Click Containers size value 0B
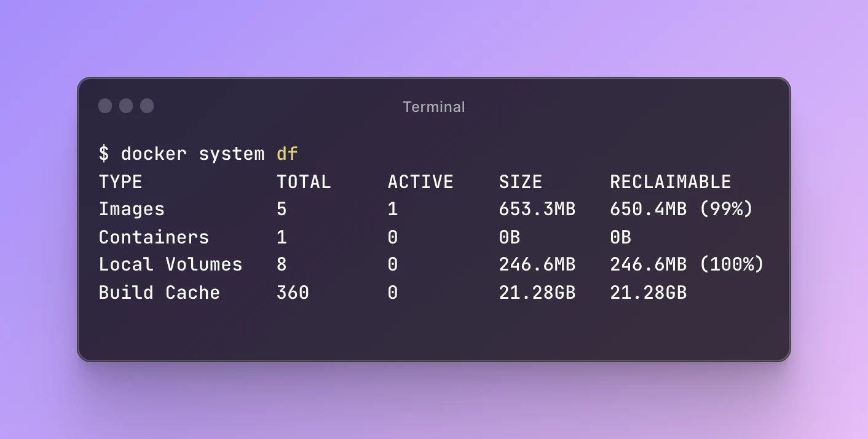 click(x=510, y=237)
